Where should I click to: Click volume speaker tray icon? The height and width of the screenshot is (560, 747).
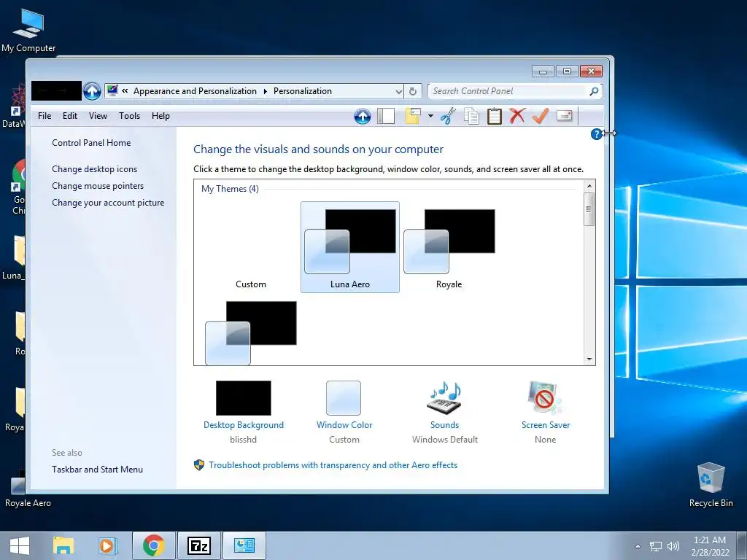[673, 546]
